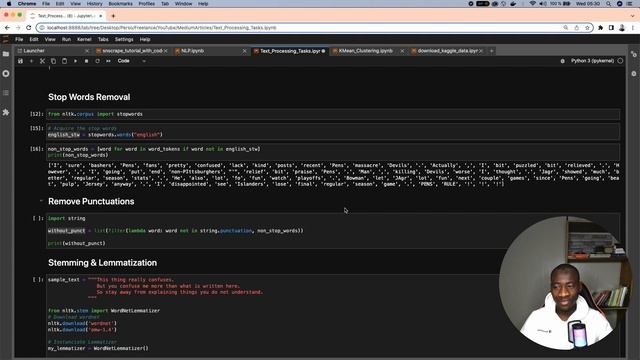Open the JupyterLab Run menu

66,40
